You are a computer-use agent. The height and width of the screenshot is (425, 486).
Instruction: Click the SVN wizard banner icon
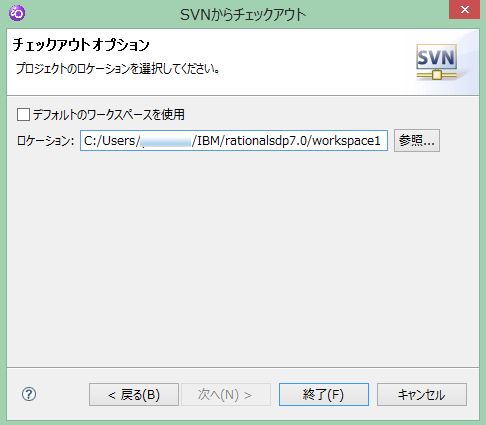(x=436, y=62)
